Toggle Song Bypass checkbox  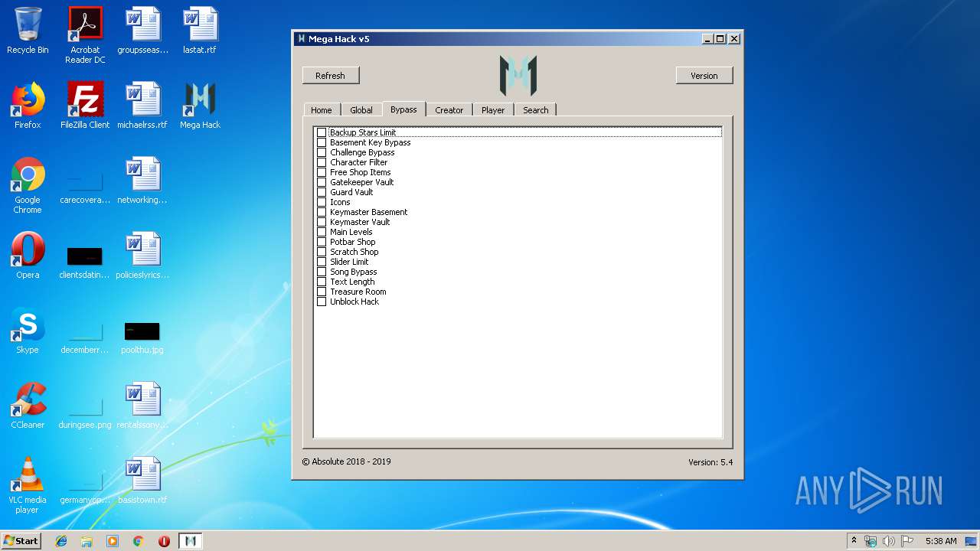(x=322, y=272)
